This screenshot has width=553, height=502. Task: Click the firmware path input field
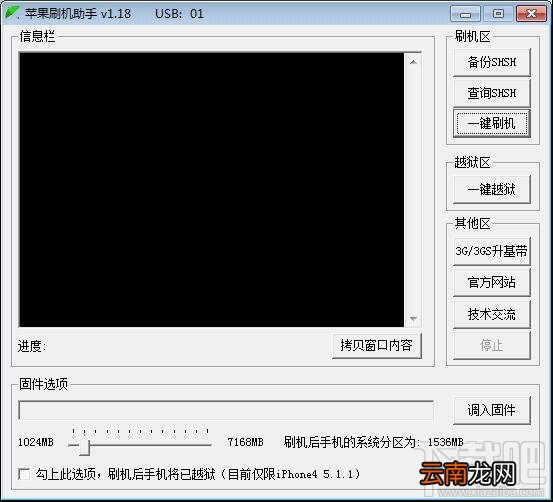[x=226, y=410]
